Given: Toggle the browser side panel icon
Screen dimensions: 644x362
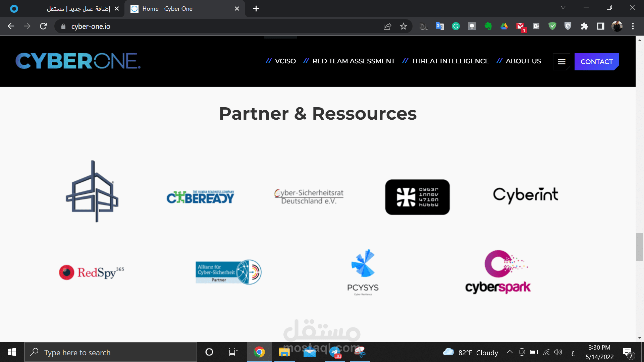Looking at the screenshot, I should pyautogui.click(x=600, y=26).
